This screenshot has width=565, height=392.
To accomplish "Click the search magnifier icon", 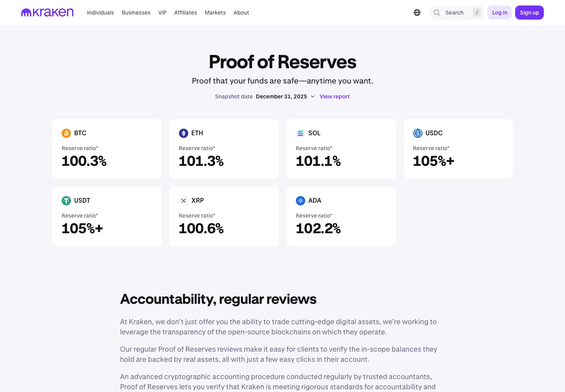I will 437,13.
